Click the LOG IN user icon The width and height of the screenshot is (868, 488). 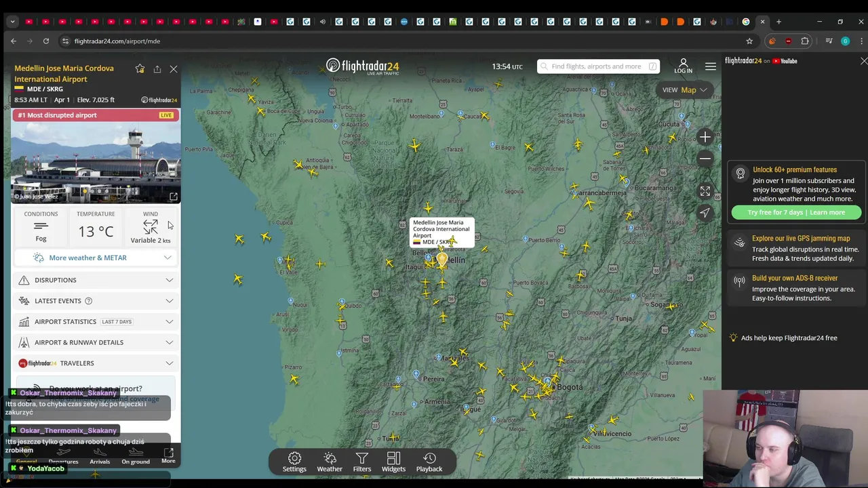(x=683, y=66)
